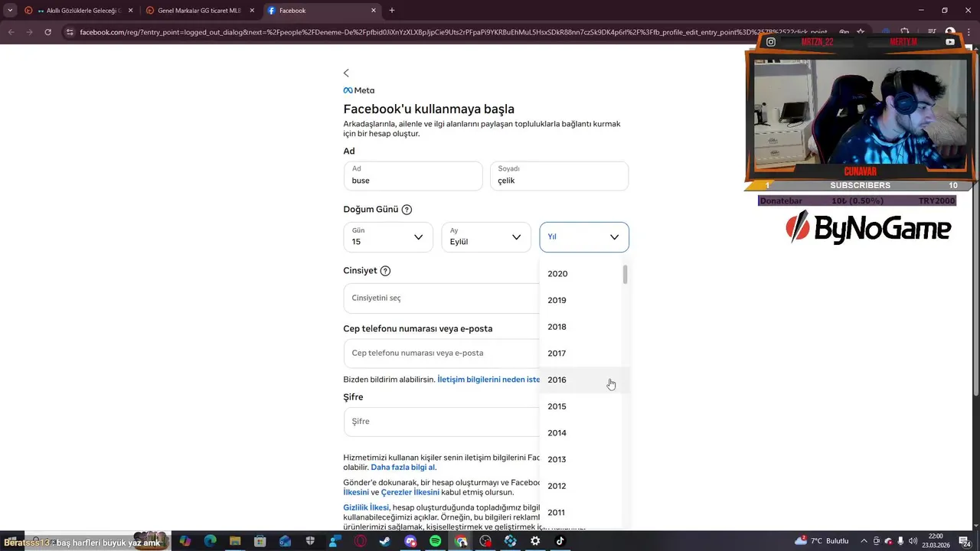Click the year list scrollbar thumb

point(626,275)
